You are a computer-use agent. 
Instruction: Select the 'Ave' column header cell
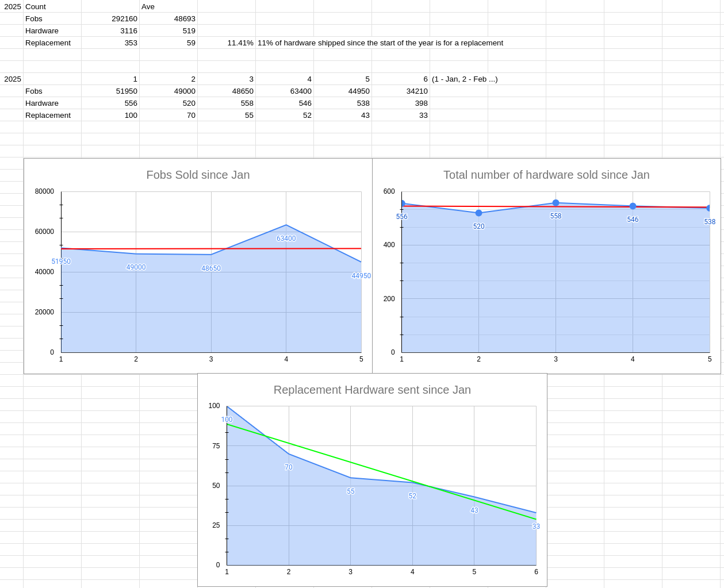[168, 7]
